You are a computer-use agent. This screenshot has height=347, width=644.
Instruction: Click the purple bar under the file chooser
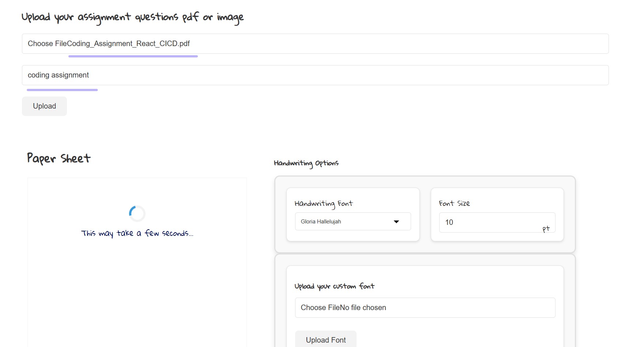click(x=133, y=56)
